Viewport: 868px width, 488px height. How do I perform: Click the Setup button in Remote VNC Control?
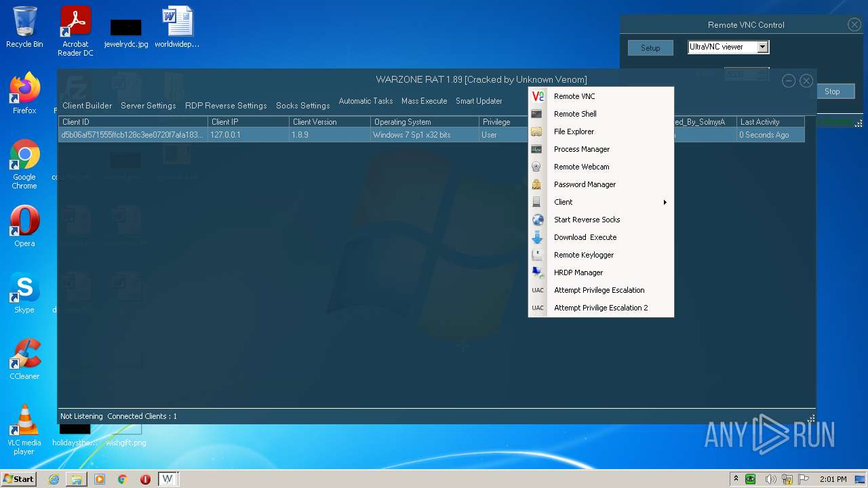click(650, 48)
